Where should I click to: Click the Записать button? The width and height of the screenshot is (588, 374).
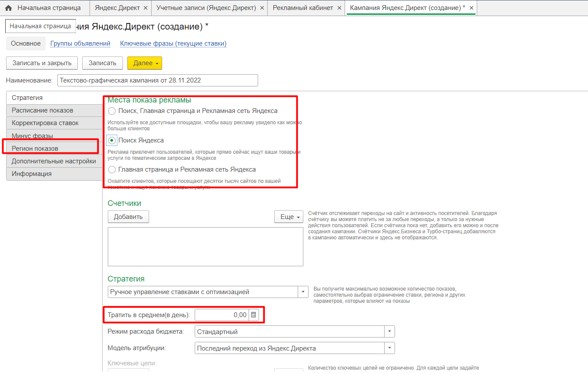[103, 63]
